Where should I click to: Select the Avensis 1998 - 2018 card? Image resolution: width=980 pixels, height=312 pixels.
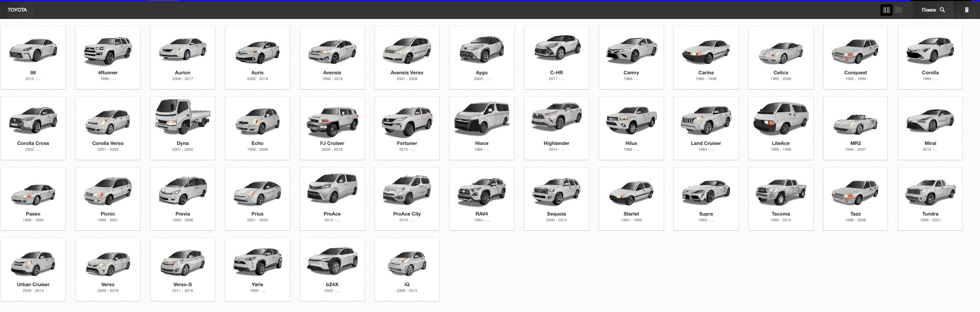(332, 57)
